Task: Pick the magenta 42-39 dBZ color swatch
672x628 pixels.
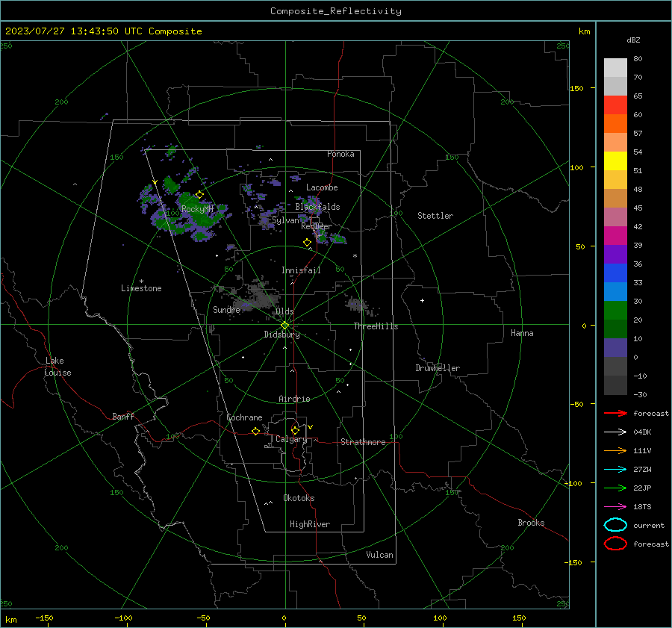Action: pos(615,236)
